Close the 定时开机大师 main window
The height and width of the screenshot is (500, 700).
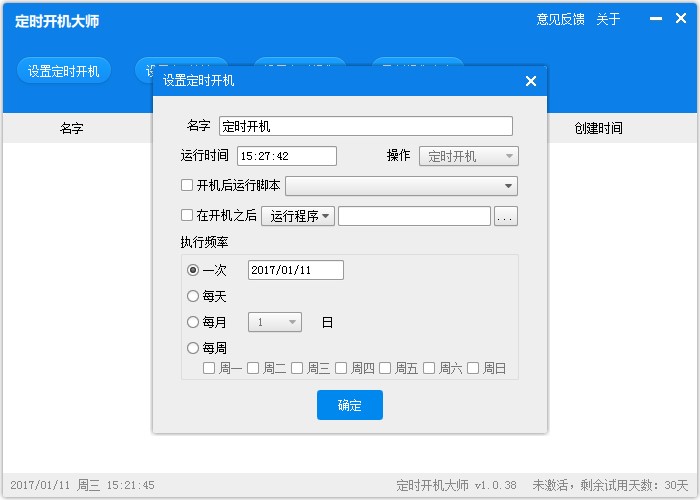coord(681,18)
